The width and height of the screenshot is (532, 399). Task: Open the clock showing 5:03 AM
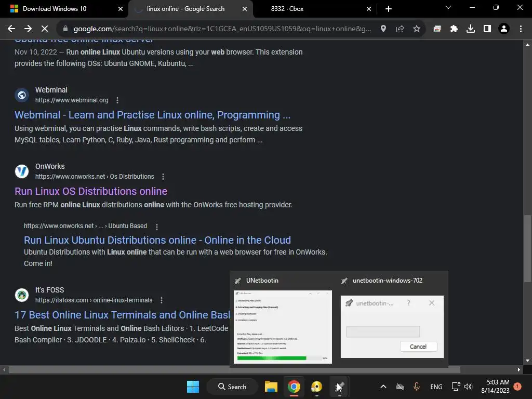click(495, 387)
